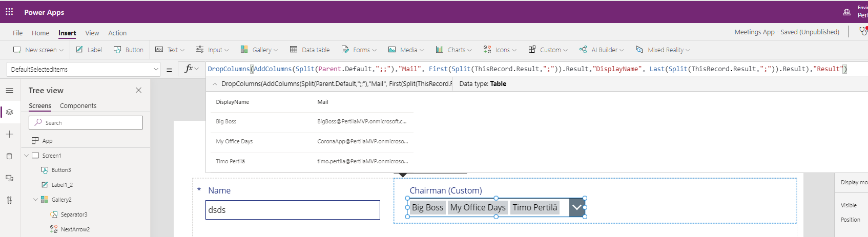Click the plus Insert icon in left rail
This screenshot has width=868, height=237.
click(9, 134)
